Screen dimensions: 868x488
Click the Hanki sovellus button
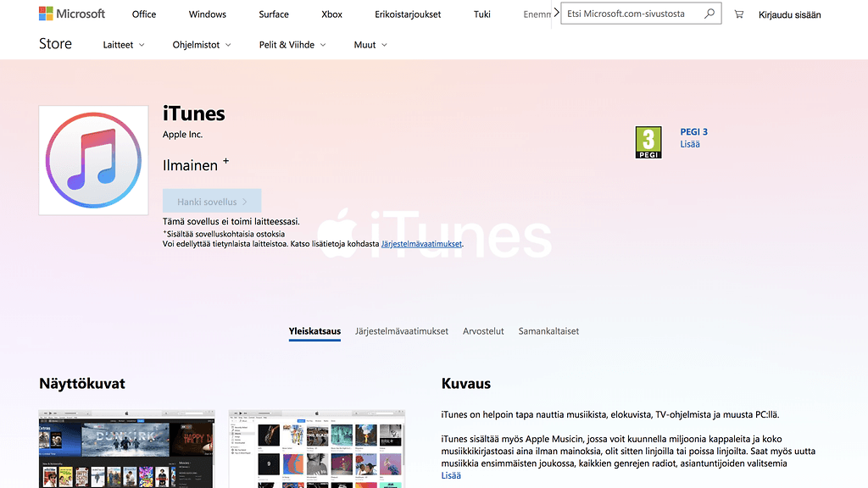click(x=212, y=202)
